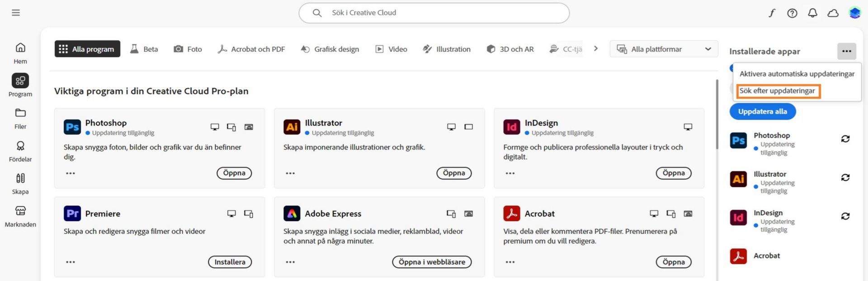Open Acrobat with its Öppna button
Viewport: 868px width, 281px height.
click(x=674, y=262)
